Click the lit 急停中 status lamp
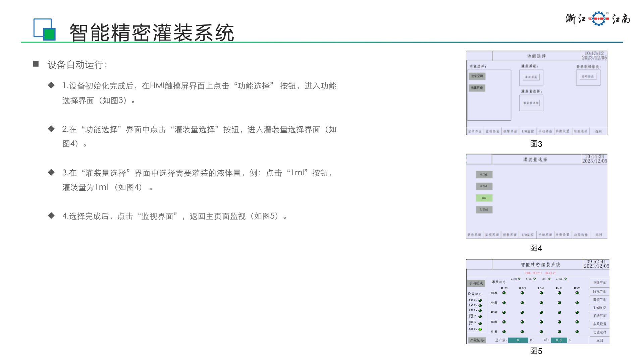644x362 pixels. (480, 329)
